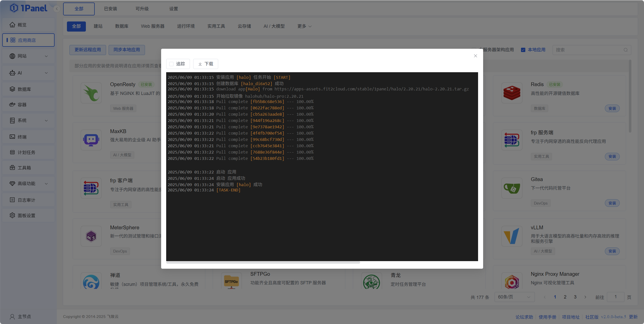Go to page 3
The image size is (644, 324).
pyautogui.click(x=575, y=297)
